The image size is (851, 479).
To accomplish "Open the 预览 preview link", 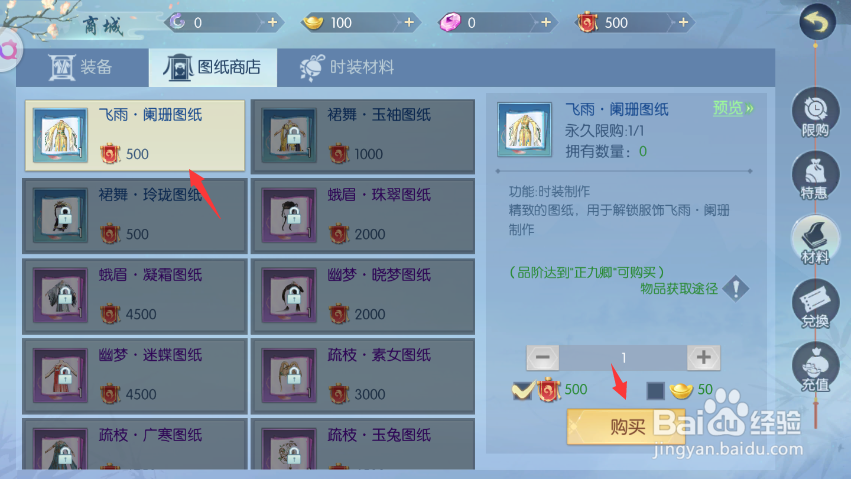I will coord(733,108).
